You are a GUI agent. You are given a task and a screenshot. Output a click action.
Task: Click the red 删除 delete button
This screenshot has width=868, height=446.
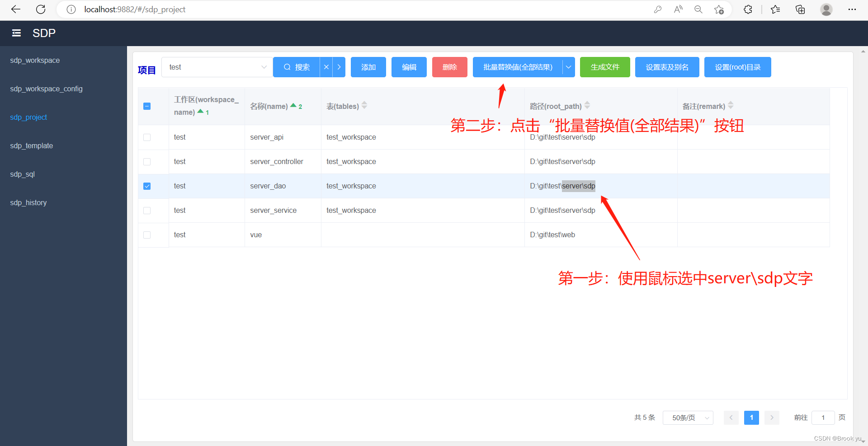coord(450,67)
